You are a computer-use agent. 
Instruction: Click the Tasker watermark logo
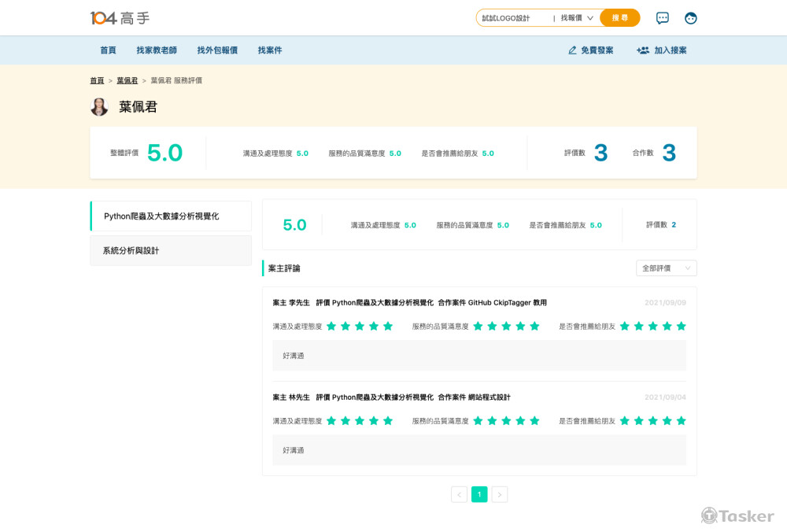pyautogui.click(x=737, y=515)
